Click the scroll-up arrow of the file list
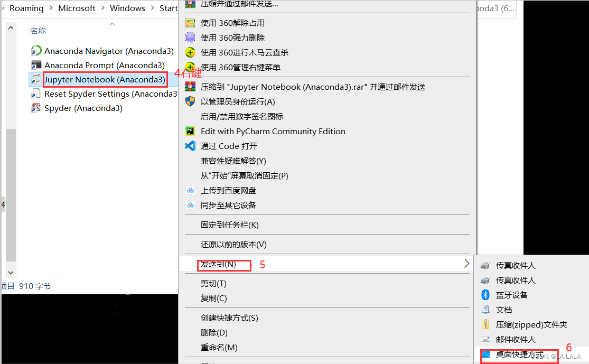Screen dimensions: 589x364 pos(11,28)
